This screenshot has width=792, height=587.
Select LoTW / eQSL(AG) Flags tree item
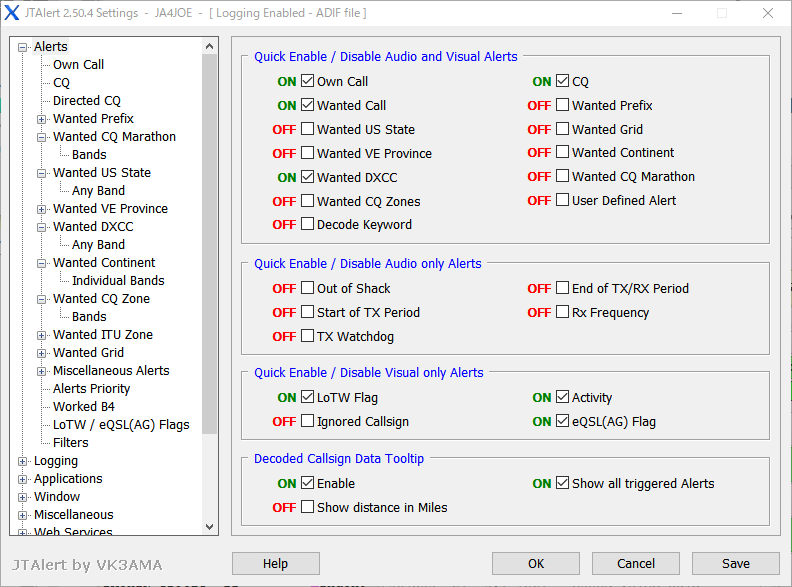click(121, 425)
